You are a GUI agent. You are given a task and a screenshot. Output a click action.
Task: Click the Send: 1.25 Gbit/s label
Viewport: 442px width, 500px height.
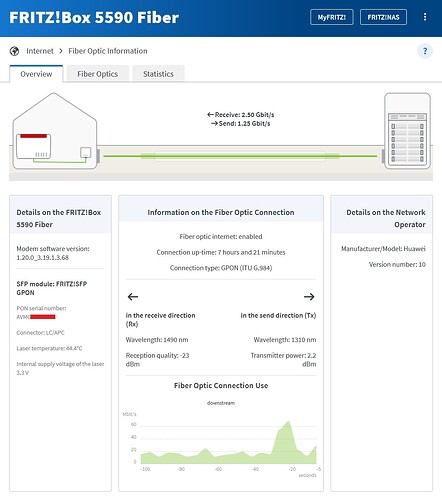click(241, 124)
